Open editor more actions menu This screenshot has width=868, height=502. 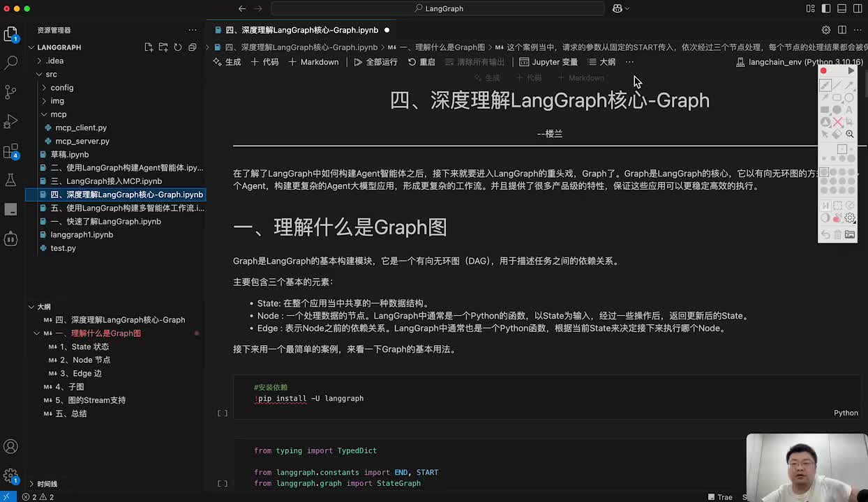coord(858,30)
